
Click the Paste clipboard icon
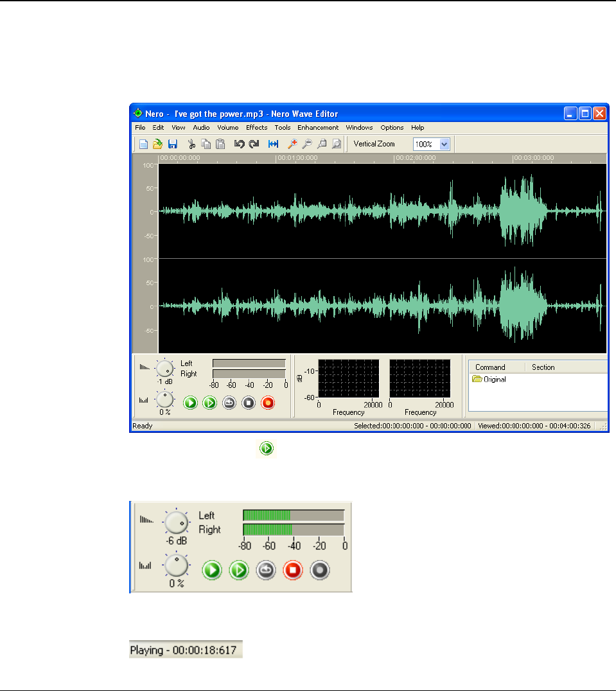(220, 144)
